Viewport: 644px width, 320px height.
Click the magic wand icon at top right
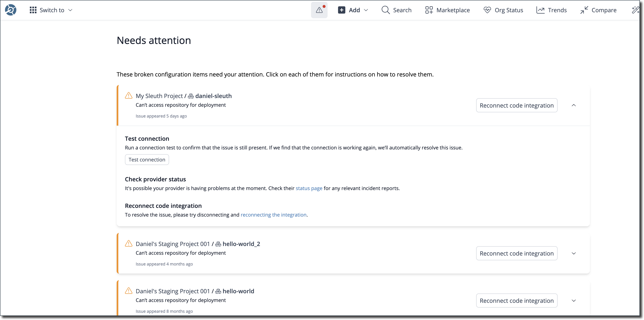click(x=635, y=10)
